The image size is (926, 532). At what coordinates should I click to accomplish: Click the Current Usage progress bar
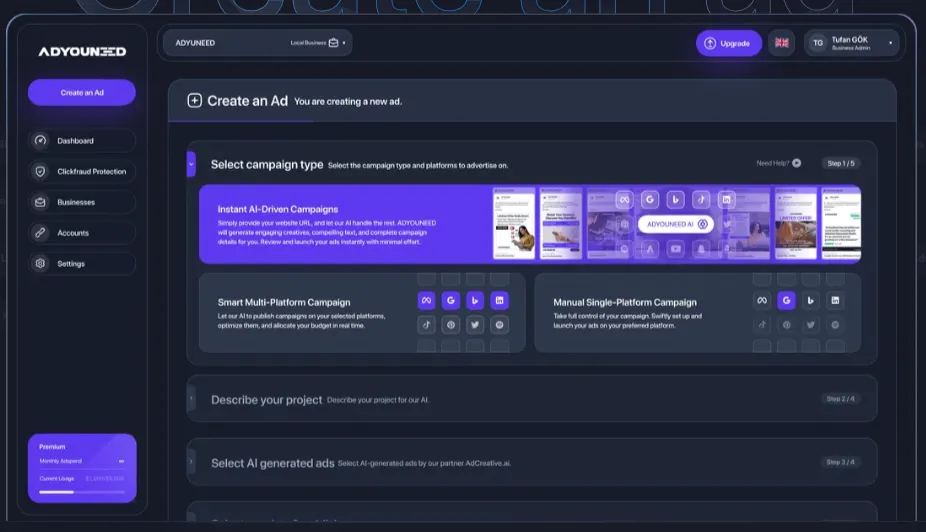pyautogui.click(x=82, y=492)
